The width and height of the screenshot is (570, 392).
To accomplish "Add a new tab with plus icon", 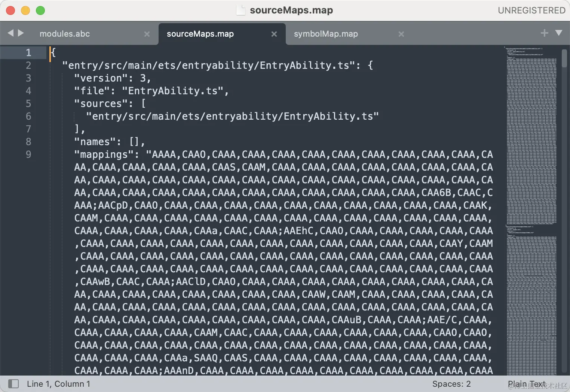I will click(544, 33).
